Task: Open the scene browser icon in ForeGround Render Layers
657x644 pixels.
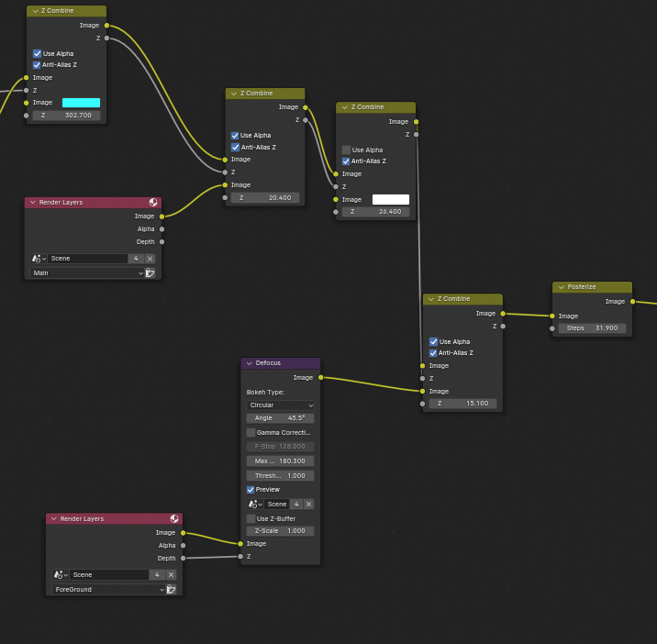Action: click(x=61, y=575)
